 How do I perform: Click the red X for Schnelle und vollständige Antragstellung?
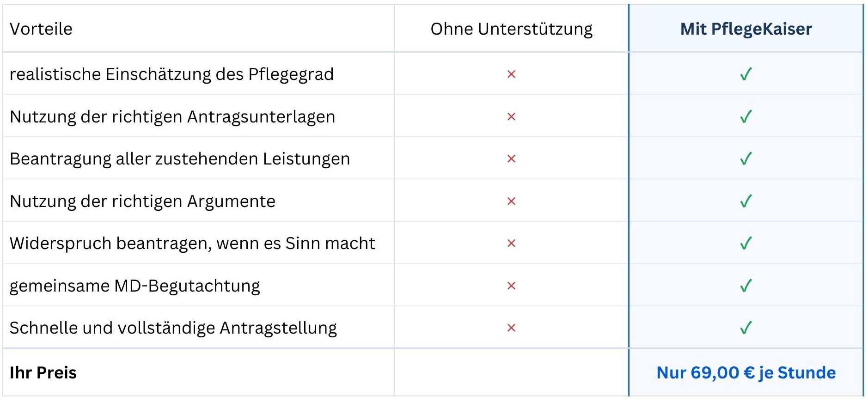tap(511, 328)
